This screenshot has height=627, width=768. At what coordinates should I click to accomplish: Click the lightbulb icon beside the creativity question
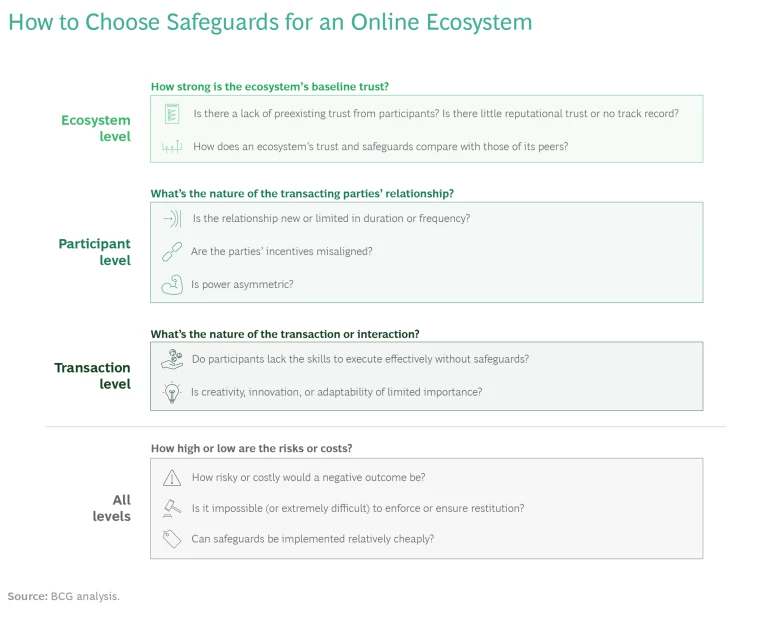172,392
